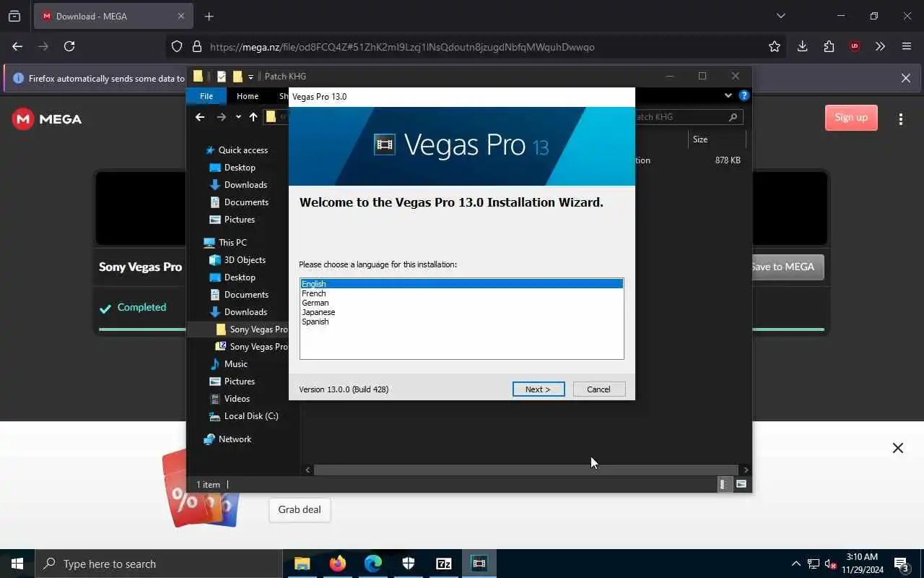924x578 pixels.
Task: Go up one folder level in Explorer
Action: (253, 117)
